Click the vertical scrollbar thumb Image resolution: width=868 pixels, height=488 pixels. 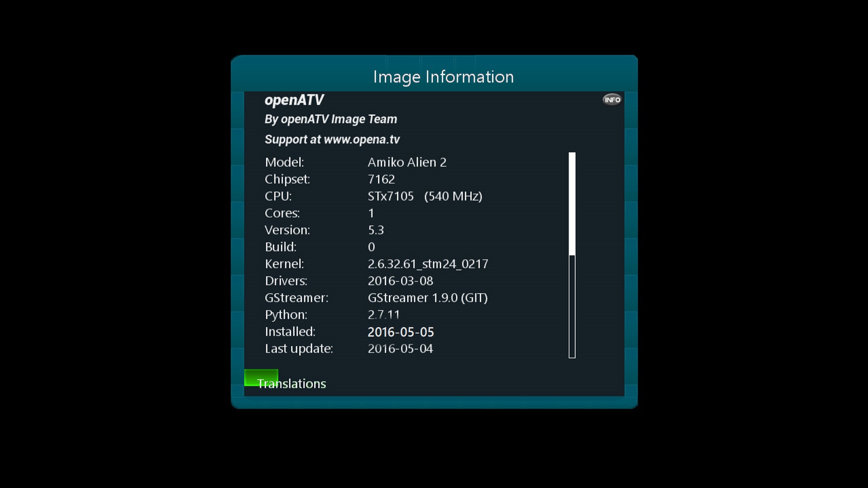tap(572, 204)
